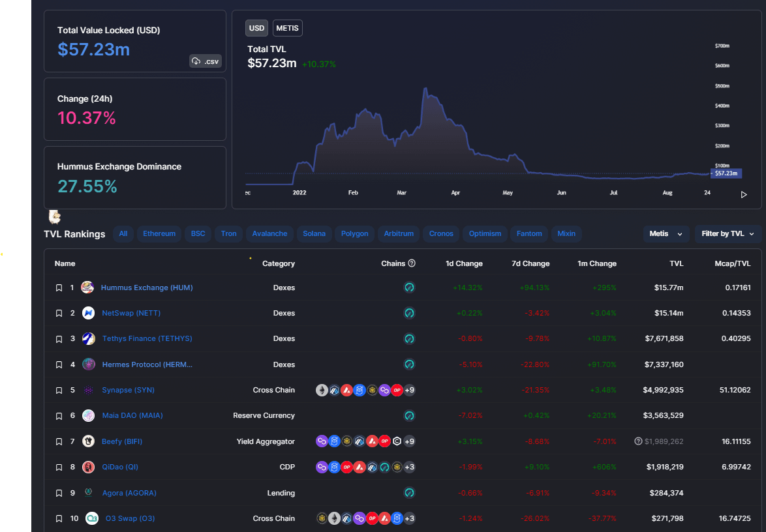Click the Beefy cow logo icon
This screenshot has height=532, width=766.
pos(88,441)
